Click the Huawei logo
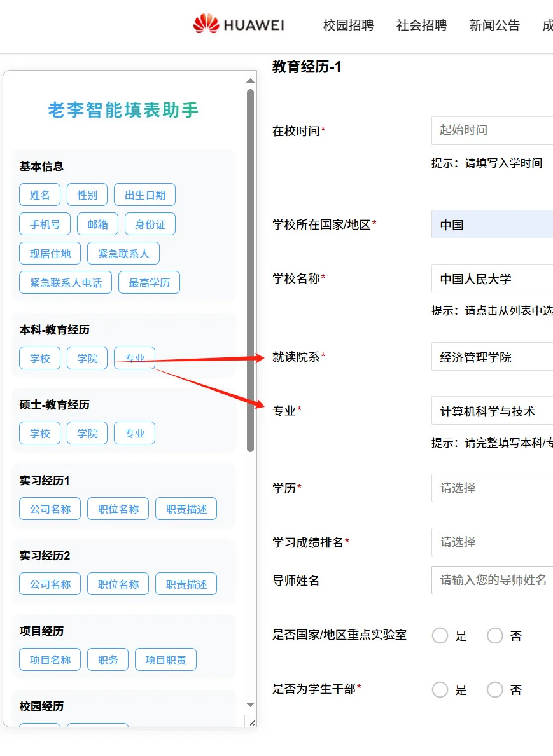The width and height of the screenshot is (553, 756). coord(239,24)
